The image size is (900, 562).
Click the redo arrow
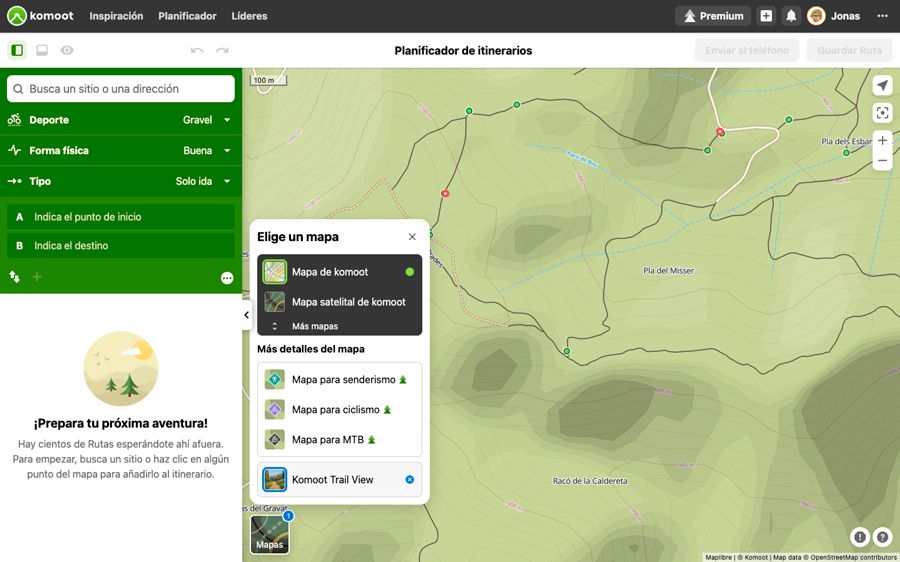[222, 51]
